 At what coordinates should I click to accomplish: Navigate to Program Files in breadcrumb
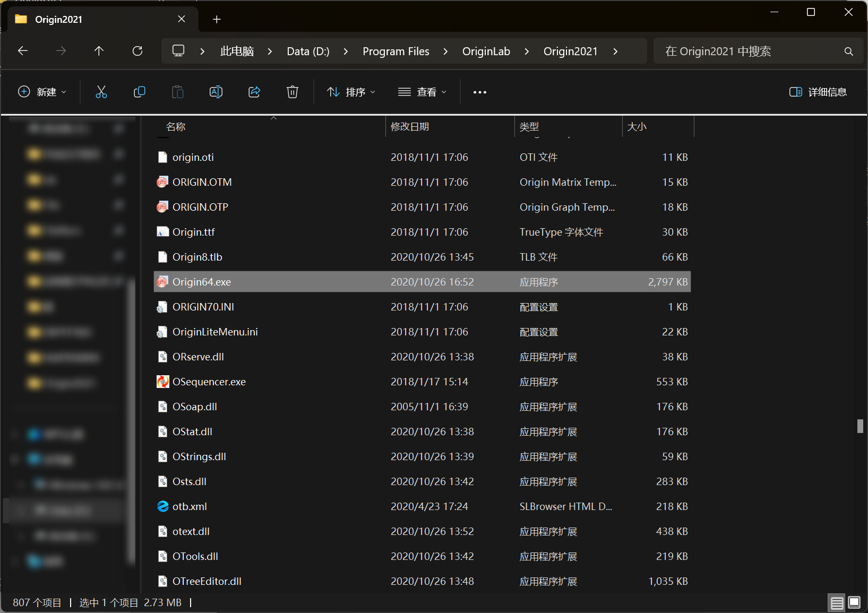coord(396,51)
